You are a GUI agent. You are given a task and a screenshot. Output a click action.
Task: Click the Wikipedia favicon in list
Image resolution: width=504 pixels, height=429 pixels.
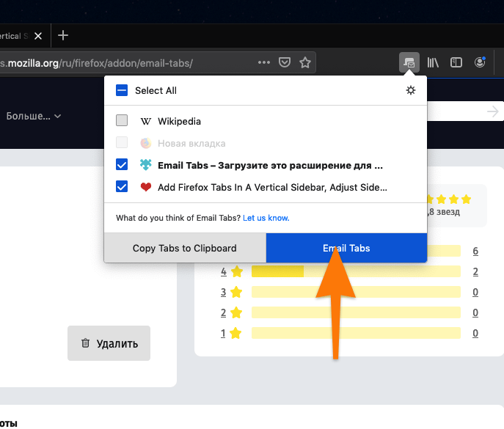(145, 122)
